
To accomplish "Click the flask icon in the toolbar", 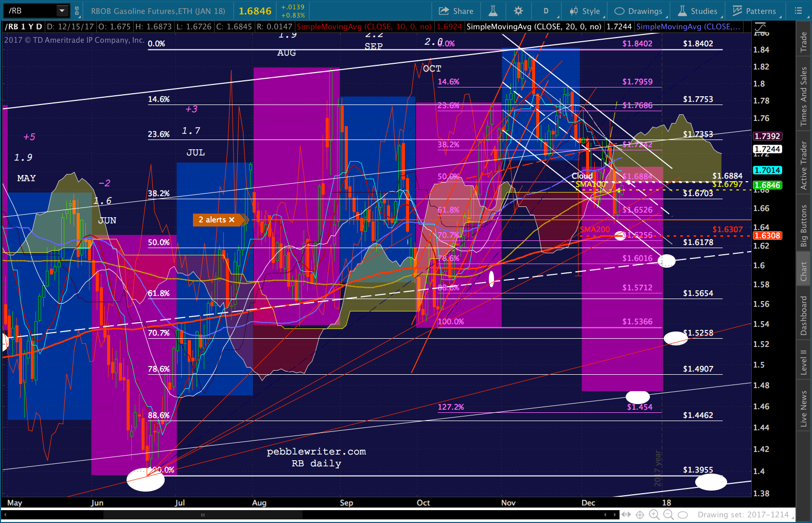I will [x=493, y=11].
